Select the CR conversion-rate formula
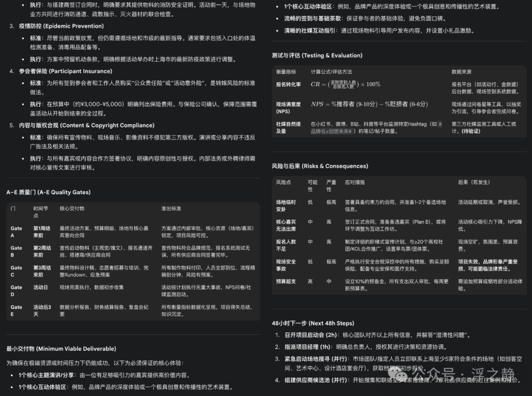This screenshot has width=532, height=396. [345, 84]
